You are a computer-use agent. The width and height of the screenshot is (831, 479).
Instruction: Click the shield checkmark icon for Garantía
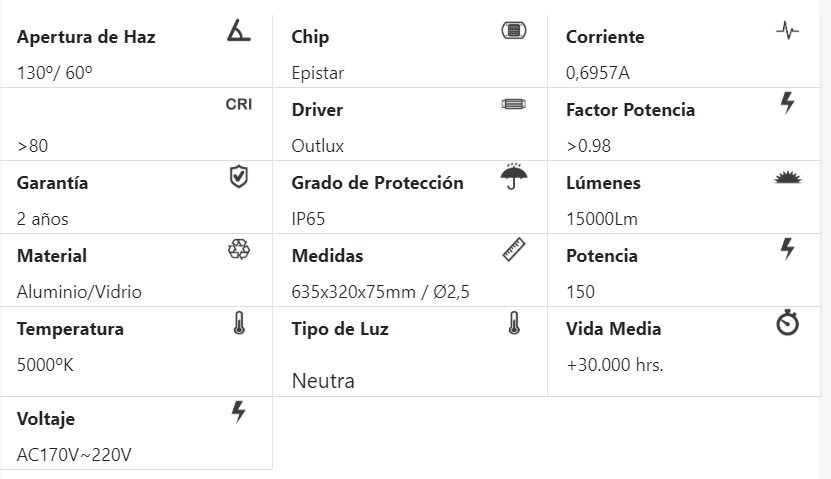click(x=238, y=177)
